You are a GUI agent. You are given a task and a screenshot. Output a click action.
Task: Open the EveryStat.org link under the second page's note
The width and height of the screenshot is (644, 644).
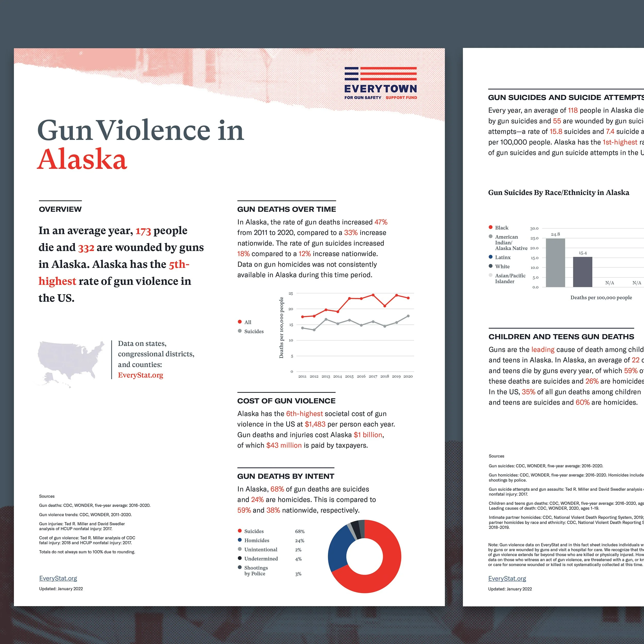(507, 579)
